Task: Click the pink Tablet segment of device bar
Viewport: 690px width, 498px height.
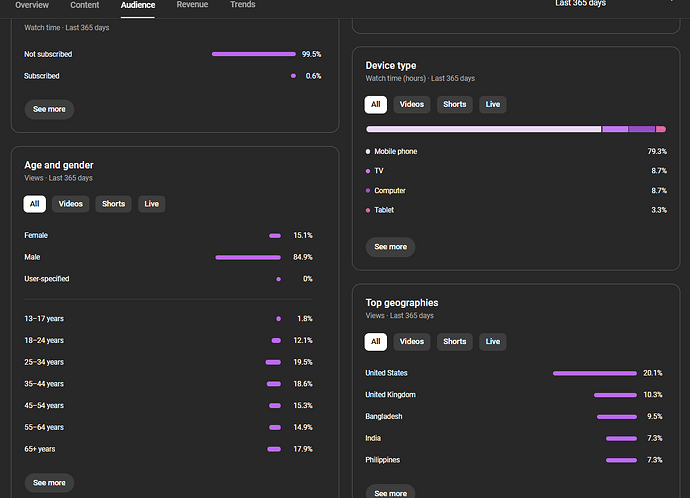Action: coord(661,129)
